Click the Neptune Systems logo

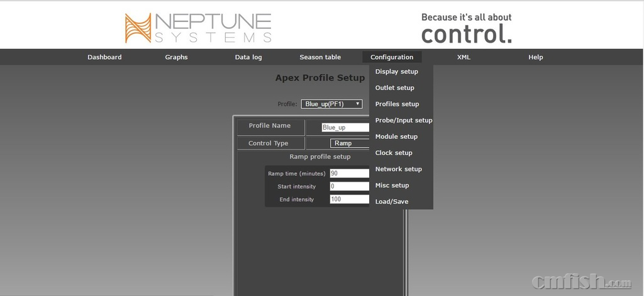198,28
